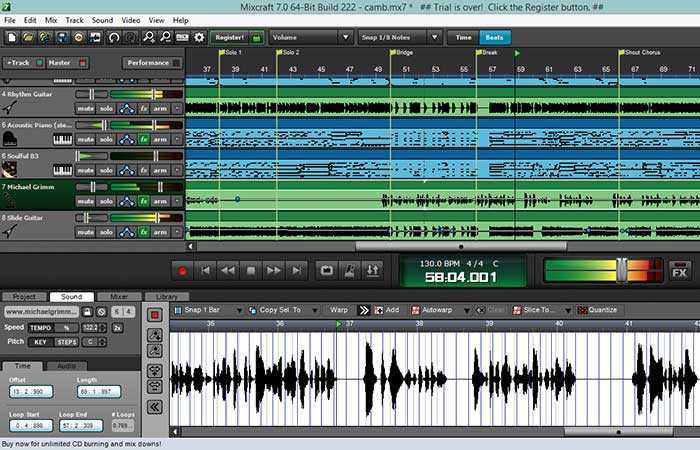The width and height of the screenshot is (700, 450).
Task: Set Speed mode to TEMPO
Action: coord(40,328)
